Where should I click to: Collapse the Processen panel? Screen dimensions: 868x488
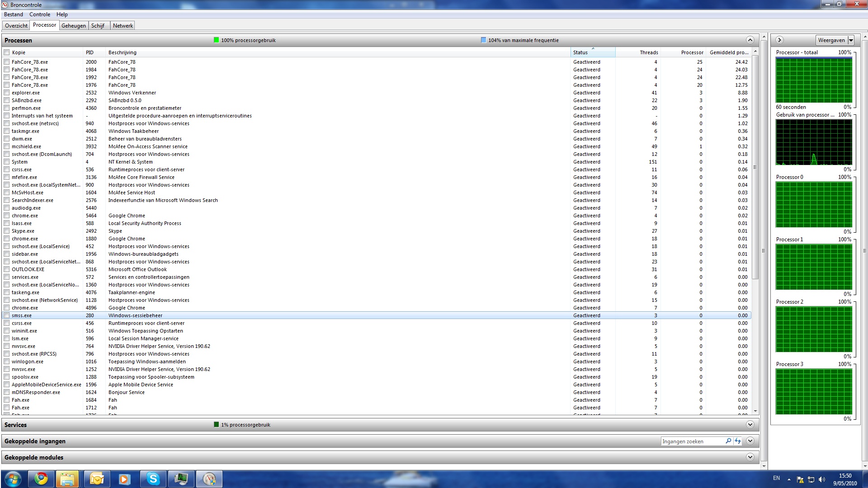tap(750, 40)
